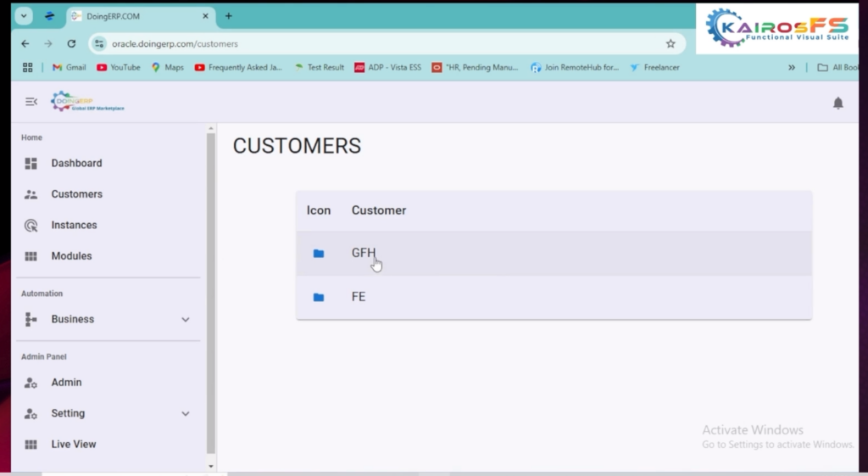Select Modules from the sidebar

[71, 256]
